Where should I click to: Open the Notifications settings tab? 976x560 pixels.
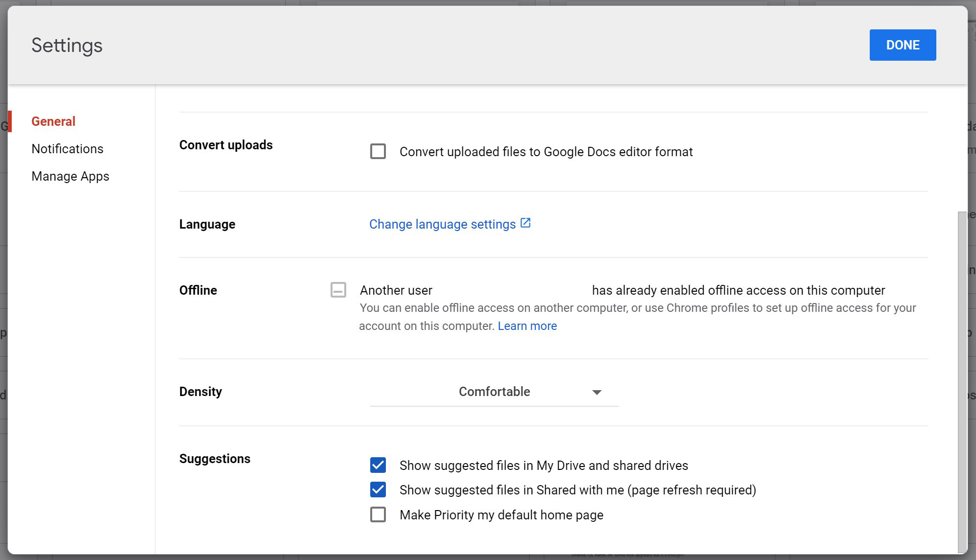pyautogui.click(x=67, y=148)
